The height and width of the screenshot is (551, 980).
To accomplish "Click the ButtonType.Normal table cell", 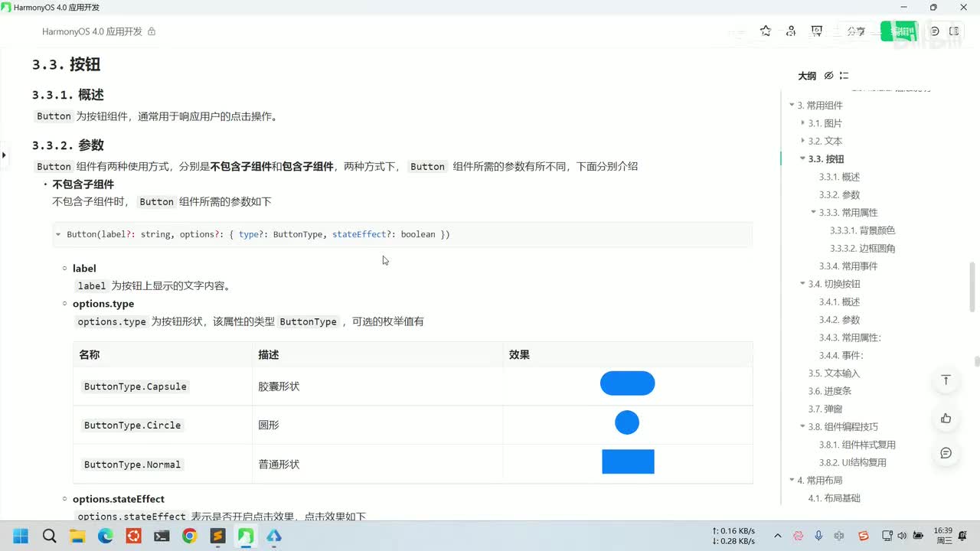I will (163, 465).
